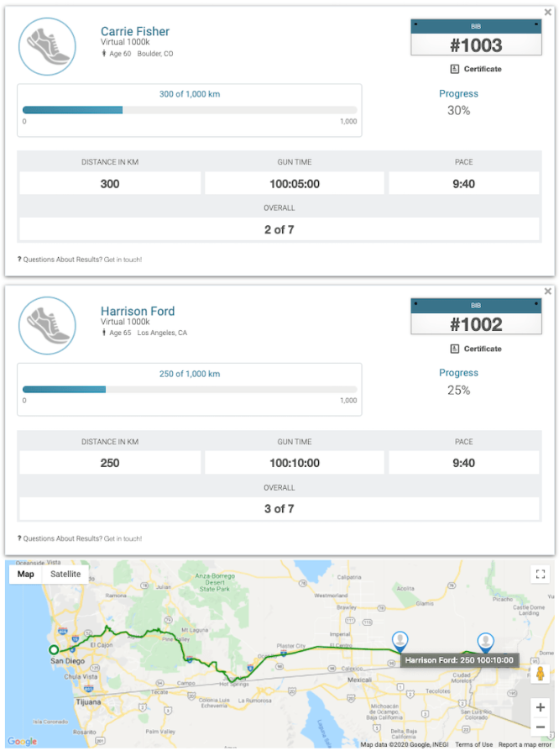Toggle fullscreen view on the map
The height and width of the screenshot is (756, 559).
[x=541, y=574]
